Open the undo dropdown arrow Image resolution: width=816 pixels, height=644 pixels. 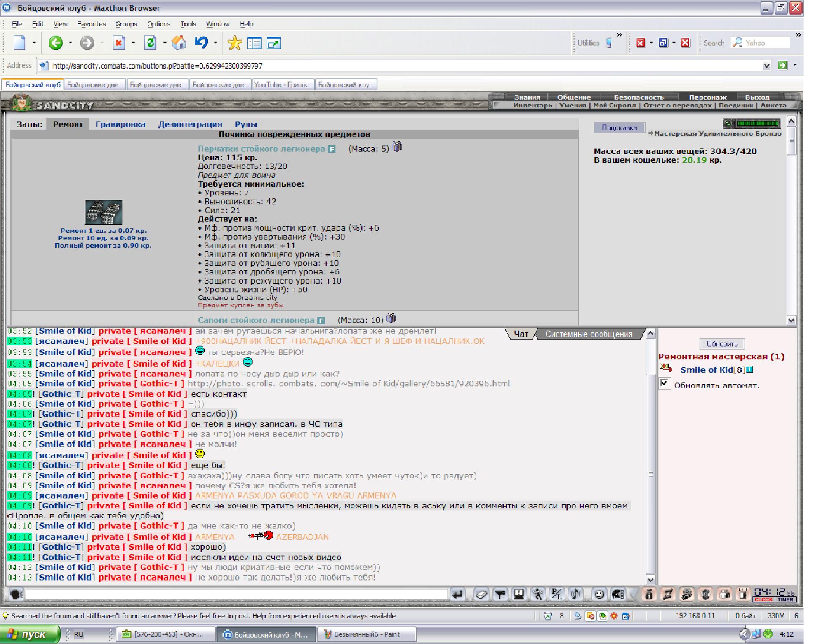pyautogui.click(x=216, y=43)
